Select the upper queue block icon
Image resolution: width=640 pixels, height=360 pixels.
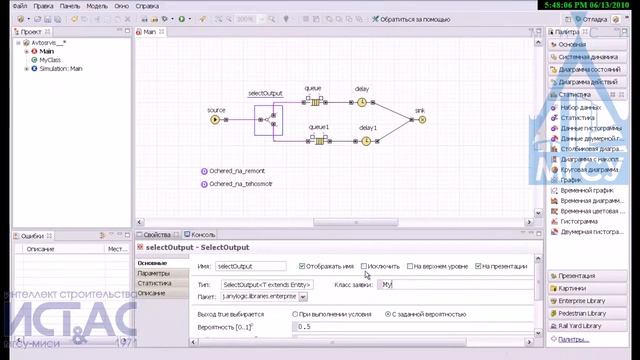[x=315, y=102]
